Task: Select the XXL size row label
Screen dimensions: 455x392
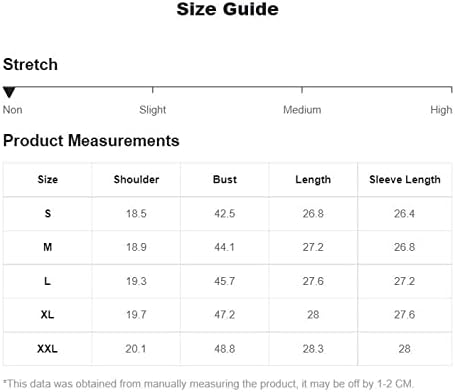Action: (47, 349)
